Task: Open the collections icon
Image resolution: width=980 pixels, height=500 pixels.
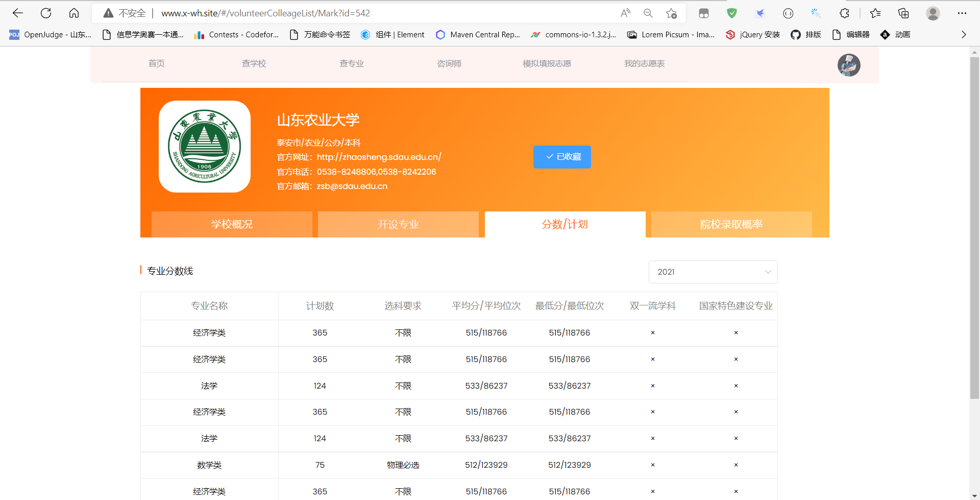Action: [x=903, y=13]
